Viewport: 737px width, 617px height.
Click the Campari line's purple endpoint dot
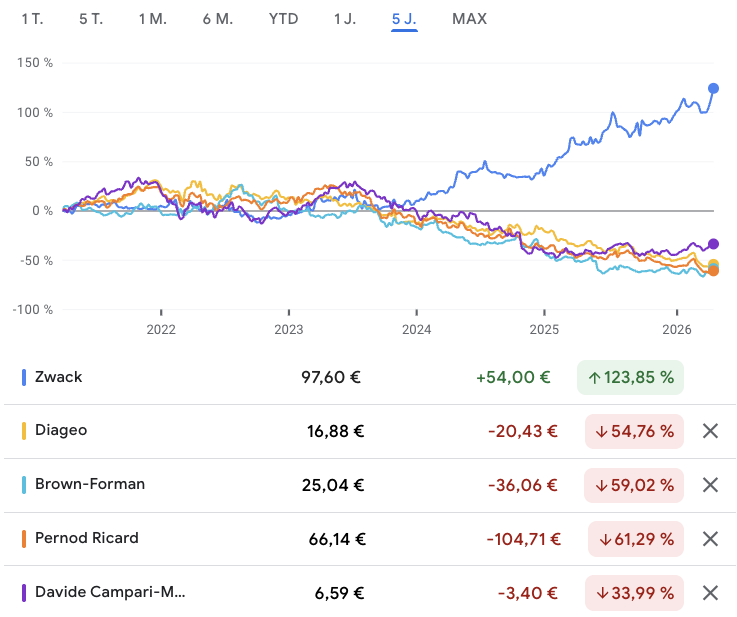coord(713,244)
